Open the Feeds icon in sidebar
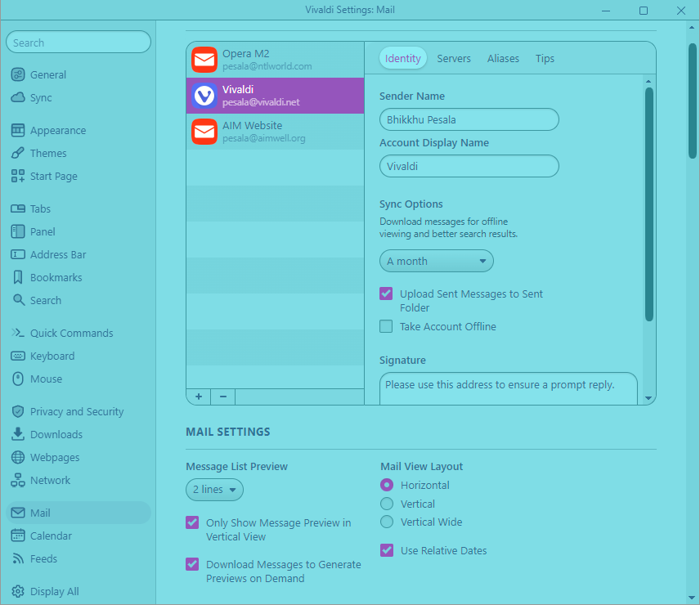Viewport: 700px width, 605px height. 18,559
